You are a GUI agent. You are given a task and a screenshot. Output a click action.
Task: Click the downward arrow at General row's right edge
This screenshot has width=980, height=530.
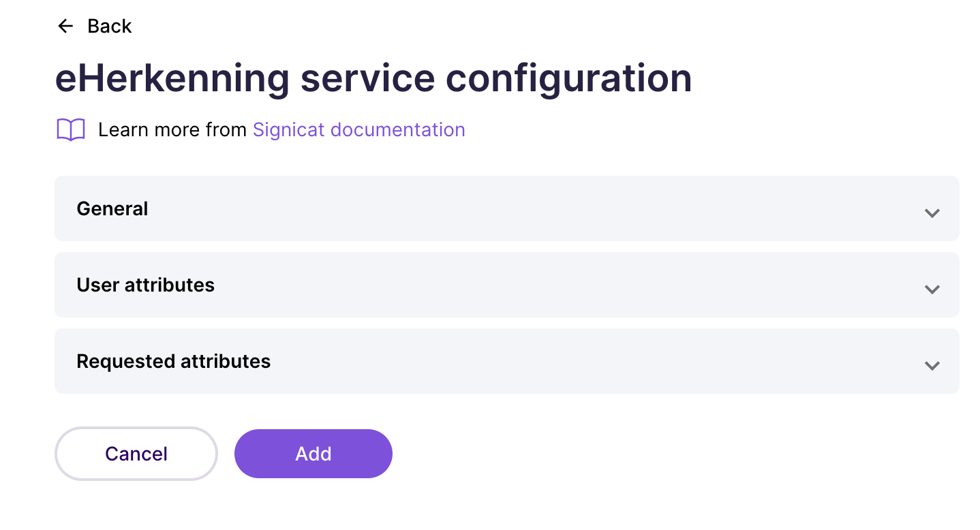(932, 213)
